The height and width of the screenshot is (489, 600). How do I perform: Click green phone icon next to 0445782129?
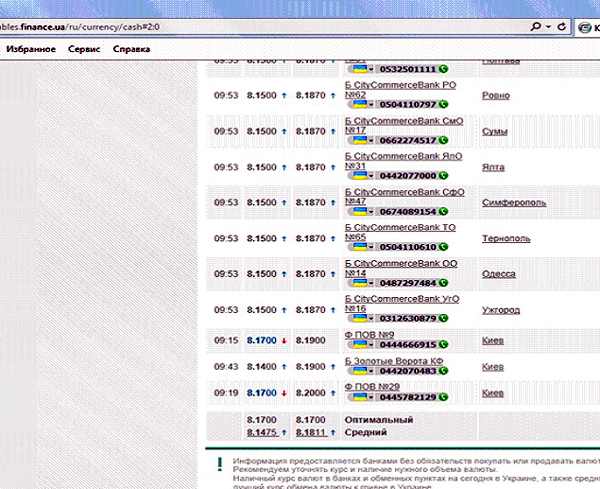coord(443,398)
